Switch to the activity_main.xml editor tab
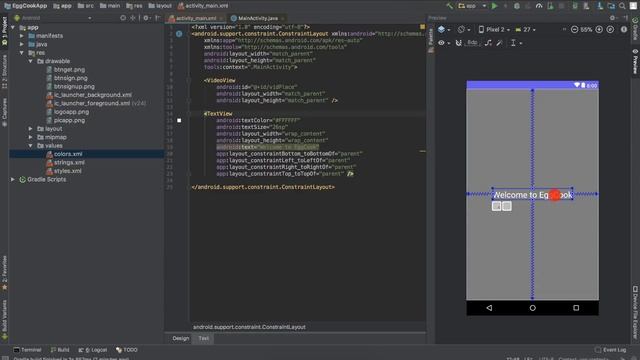640x360 pixels. coord(195,18)
